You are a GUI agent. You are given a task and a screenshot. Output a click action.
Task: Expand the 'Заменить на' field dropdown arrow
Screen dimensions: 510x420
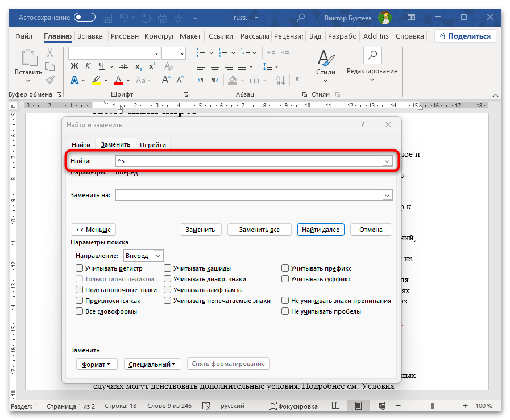coord(387,195)
